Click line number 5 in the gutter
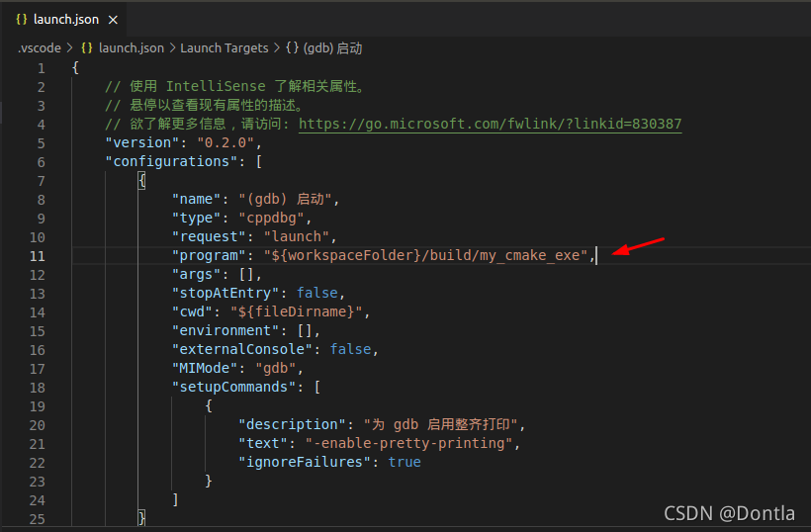 click(41, 143)
